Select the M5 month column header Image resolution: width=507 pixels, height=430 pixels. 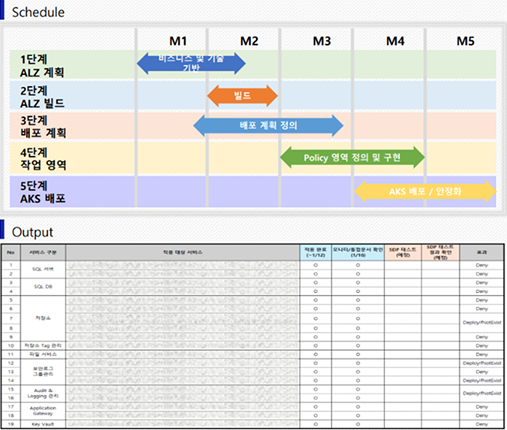tap(465, 41)
